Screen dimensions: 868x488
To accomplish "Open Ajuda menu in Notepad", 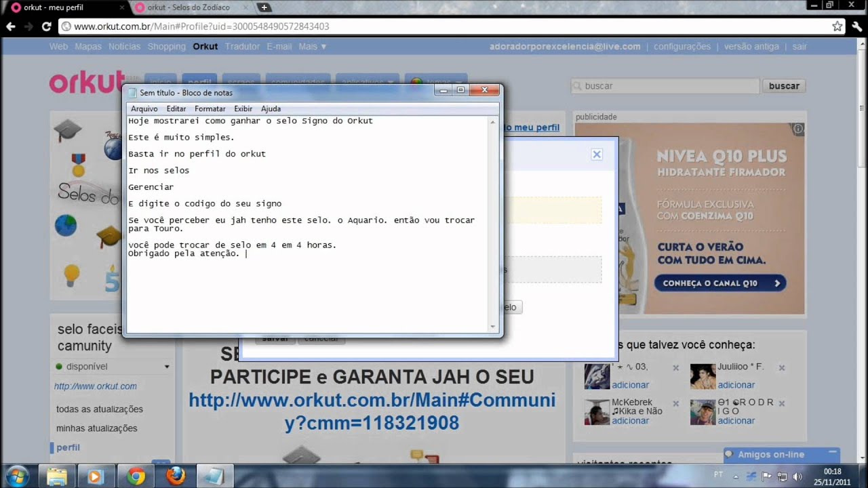I will click(271, 108).
